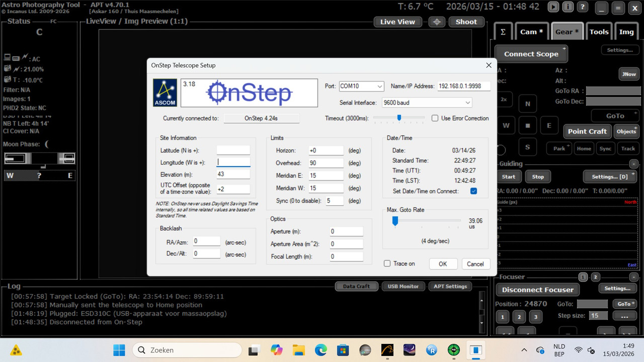Click the Wi-Fi icon in system tray
644x362 pixels.
coord(579,350)
